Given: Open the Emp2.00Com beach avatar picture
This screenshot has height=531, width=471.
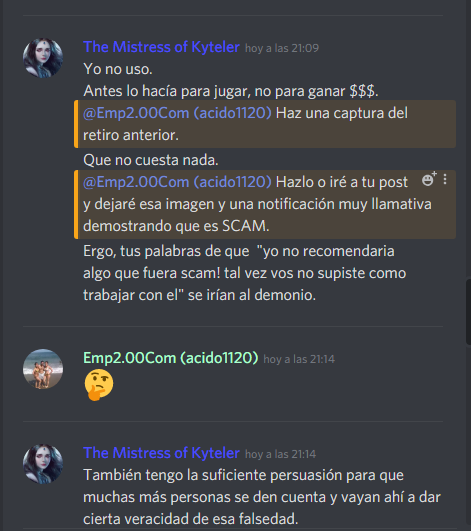Looking at the screenshot, I should click(43, 369).
